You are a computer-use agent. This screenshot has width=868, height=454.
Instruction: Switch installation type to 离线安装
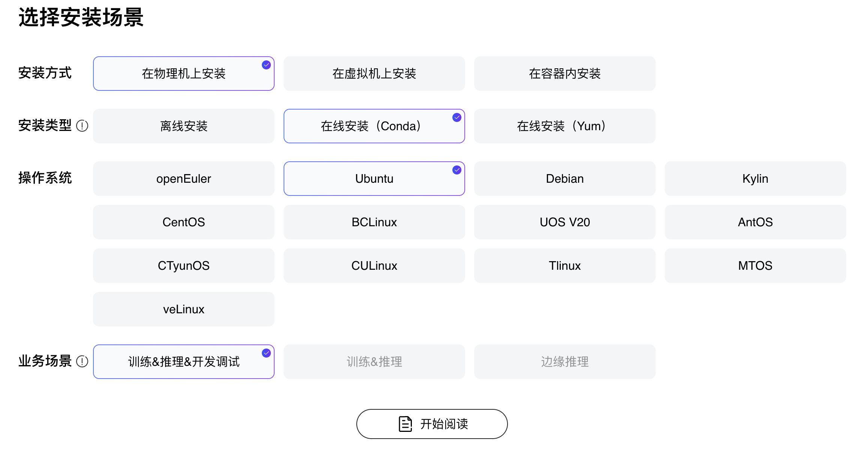[183, 126]
